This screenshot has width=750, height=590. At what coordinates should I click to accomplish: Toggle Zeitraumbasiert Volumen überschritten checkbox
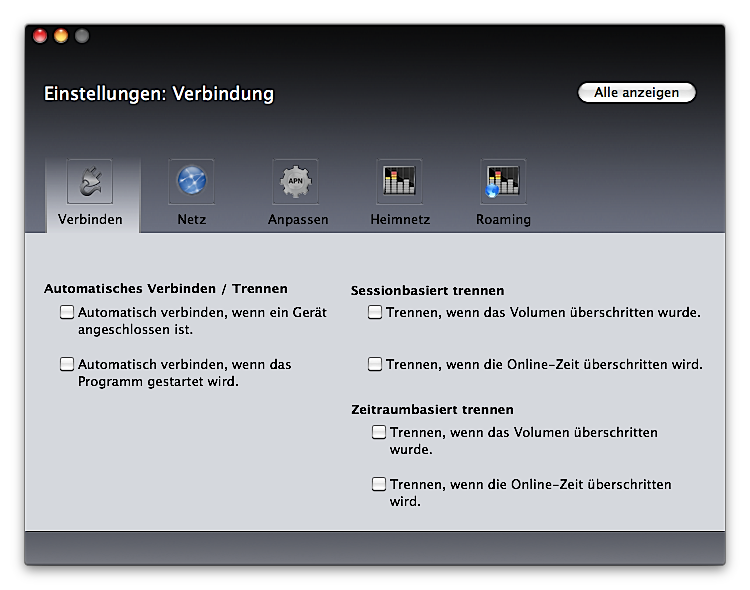[379, 432]
